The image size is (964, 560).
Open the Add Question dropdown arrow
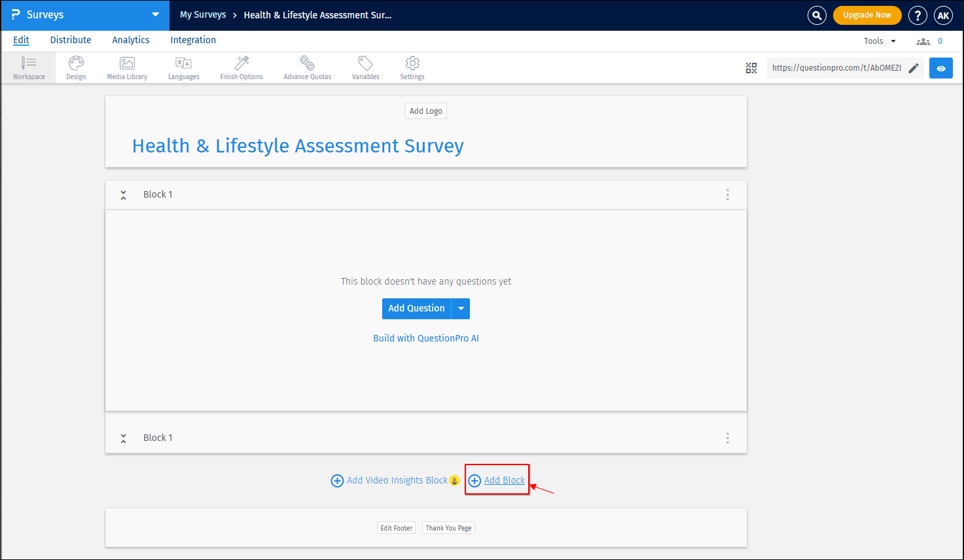pos(461,308)
